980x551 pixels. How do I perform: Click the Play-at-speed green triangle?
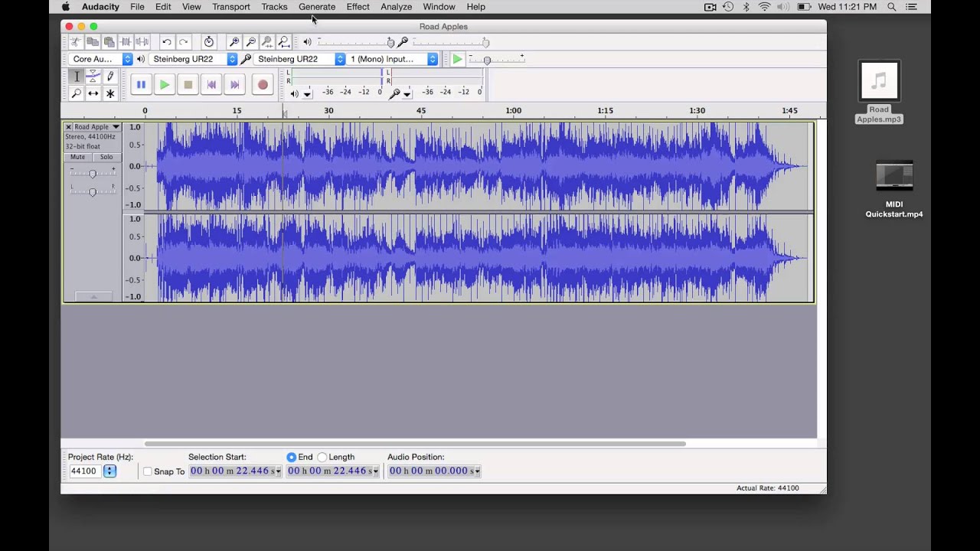(457, 59)
